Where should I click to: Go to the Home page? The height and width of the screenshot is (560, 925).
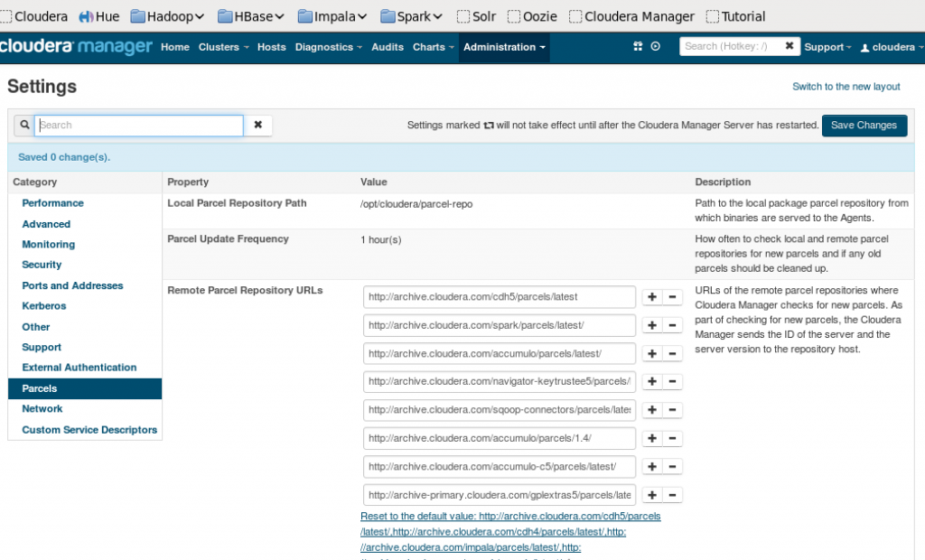tap(175, 47)
